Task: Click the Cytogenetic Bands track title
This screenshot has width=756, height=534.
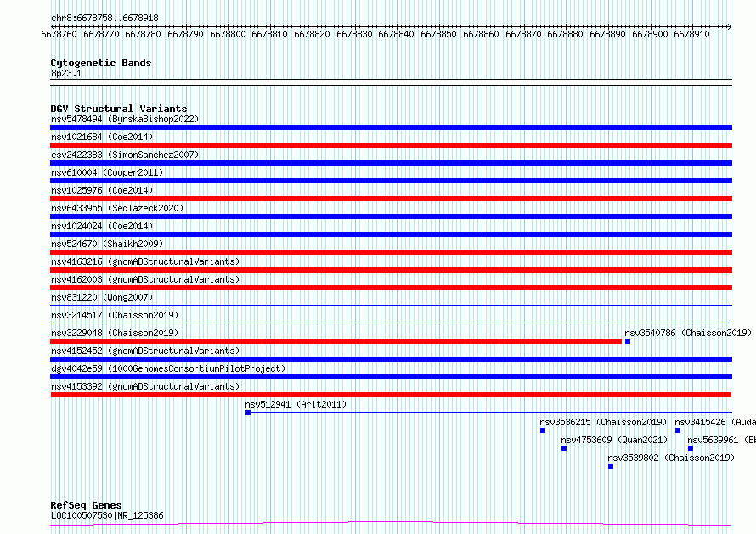Action: pos(101,63)
